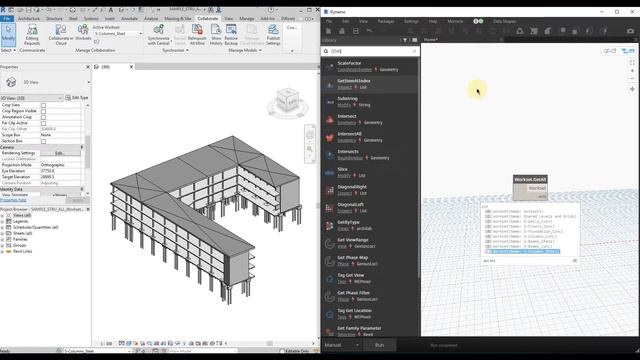Click Open file icon in Dynamo toolbar
Image resolution: width=640 pixels, height=360 pixels.
[342, 31]
